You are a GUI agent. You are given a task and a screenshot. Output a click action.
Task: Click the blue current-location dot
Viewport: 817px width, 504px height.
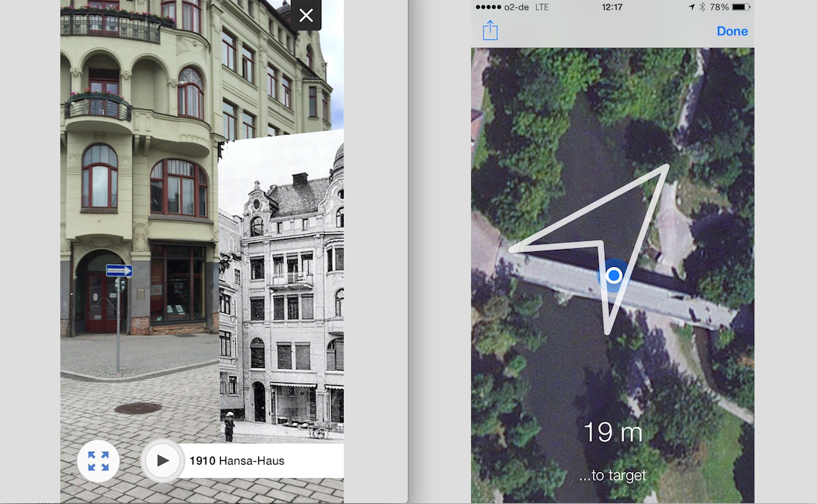point(613,276)
